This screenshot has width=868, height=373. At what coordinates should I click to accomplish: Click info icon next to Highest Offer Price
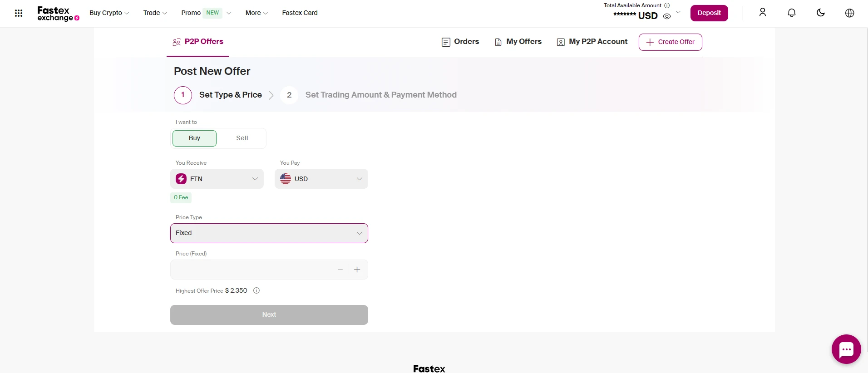256,290
